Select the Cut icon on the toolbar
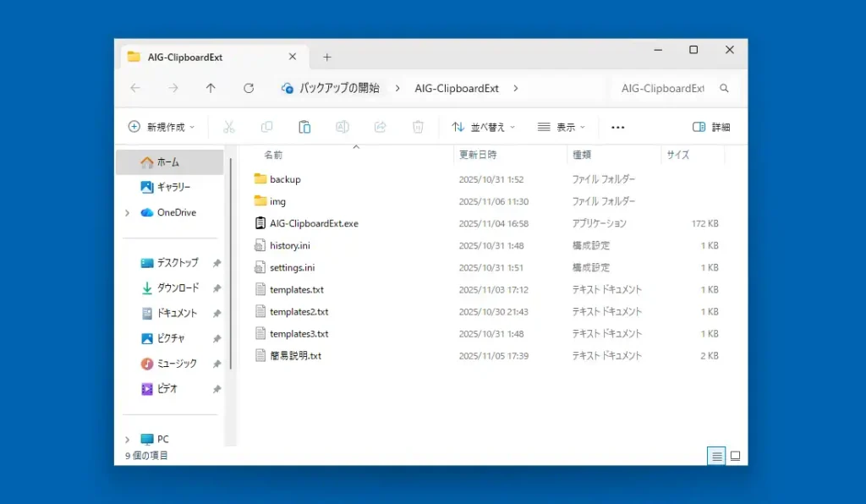The image size is (866, 504). pos(228,126)
